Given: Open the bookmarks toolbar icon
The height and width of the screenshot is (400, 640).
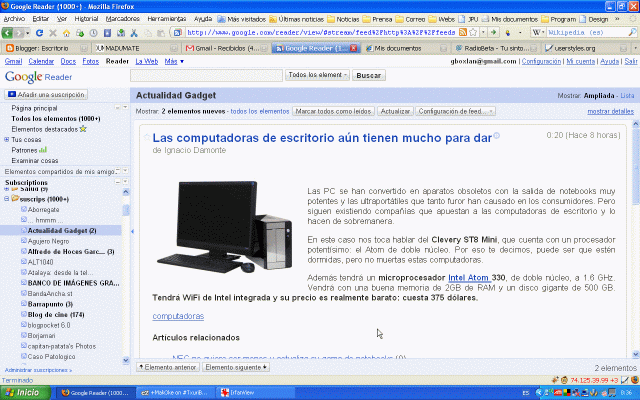Looking at the screenshot, I should pos(107,33).
